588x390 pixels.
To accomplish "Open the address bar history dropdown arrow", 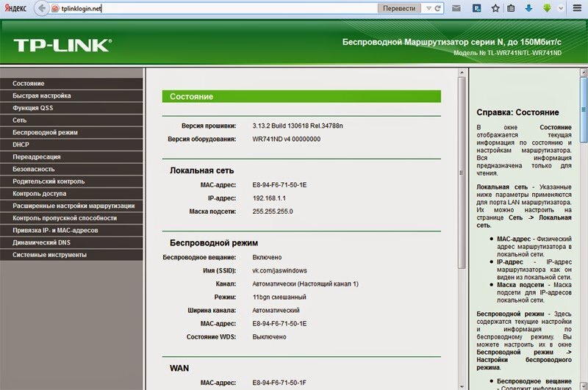I will click(429, 8).
